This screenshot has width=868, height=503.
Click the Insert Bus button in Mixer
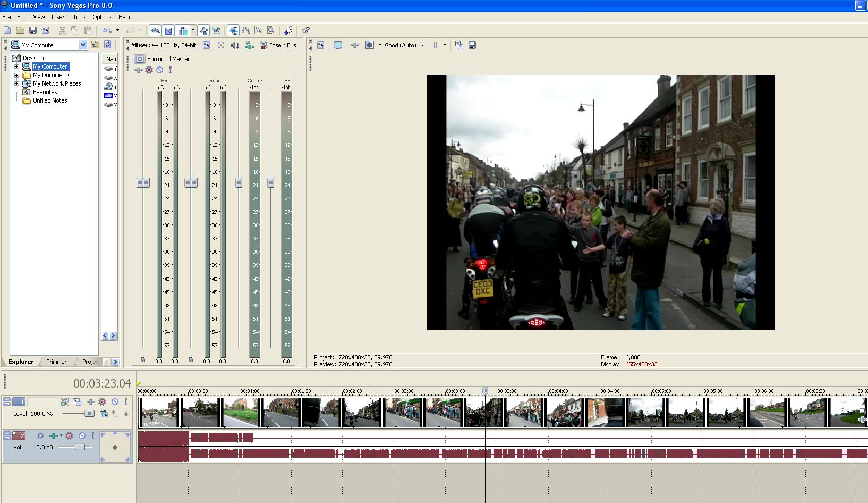[278, 45]
